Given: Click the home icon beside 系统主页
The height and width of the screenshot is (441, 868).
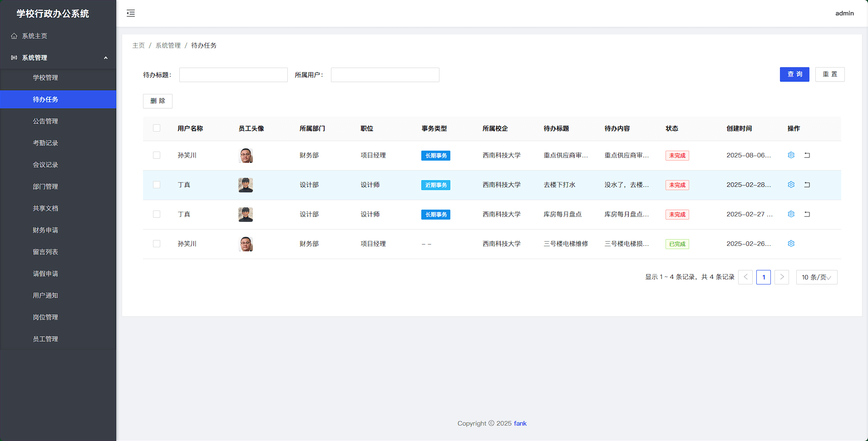Looking at the screenshot, I should 14,36.
